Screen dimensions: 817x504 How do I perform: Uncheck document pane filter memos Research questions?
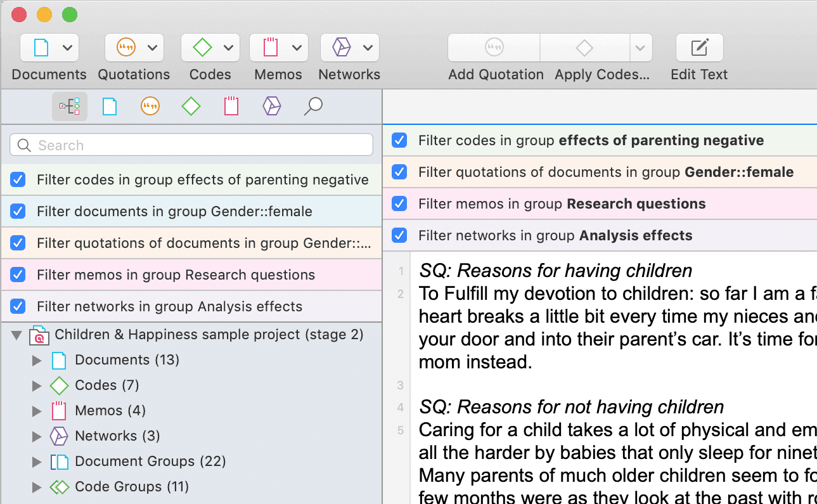399,204
